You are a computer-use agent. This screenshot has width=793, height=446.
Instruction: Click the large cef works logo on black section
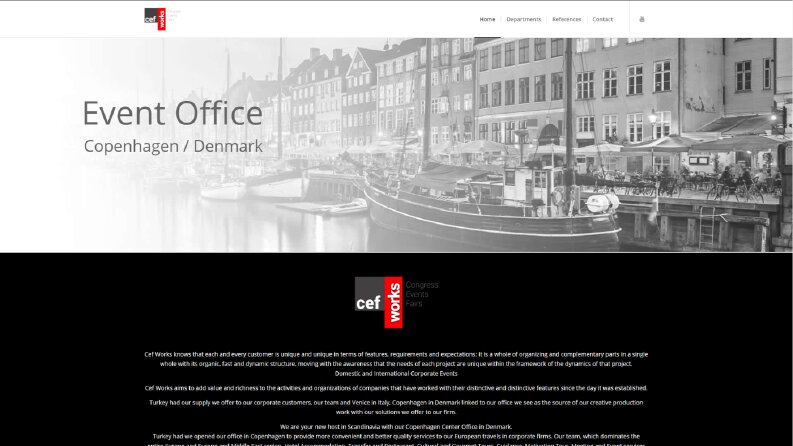click(396, 302)
